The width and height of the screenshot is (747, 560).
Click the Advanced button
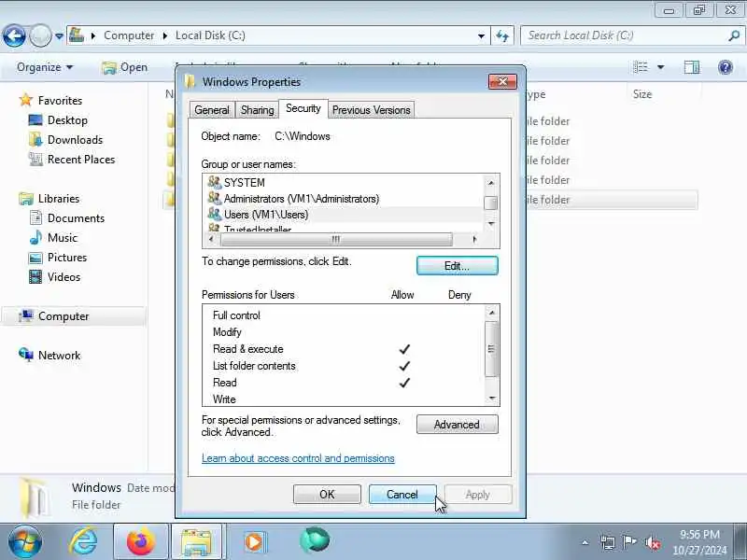coord(457,425)
